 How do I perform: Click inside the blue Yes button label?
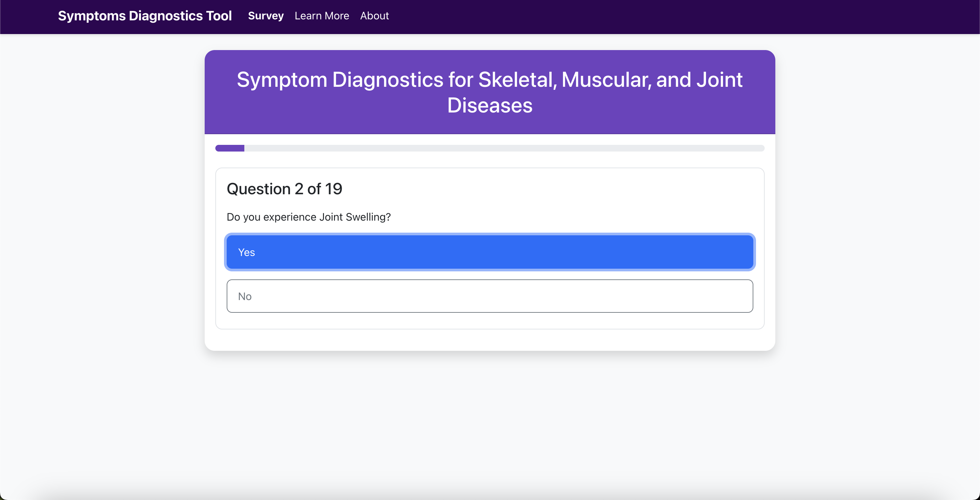(247, 252)
